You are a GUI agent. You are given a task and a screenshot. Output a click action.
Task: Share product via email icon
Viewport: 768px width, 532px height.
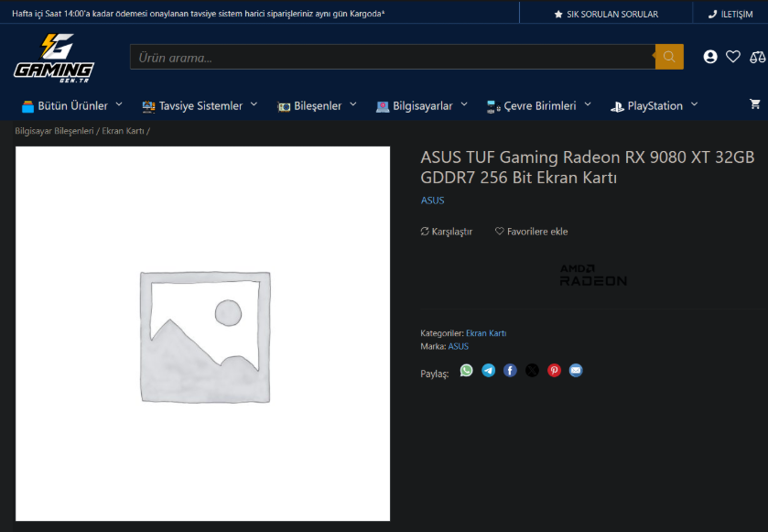(x=576, y=370)
